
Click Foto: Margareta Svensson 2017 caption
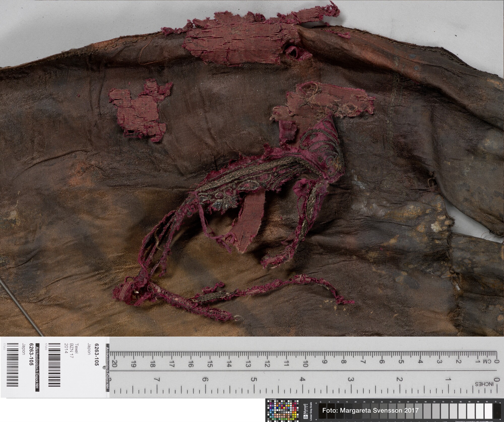[370, 410]
